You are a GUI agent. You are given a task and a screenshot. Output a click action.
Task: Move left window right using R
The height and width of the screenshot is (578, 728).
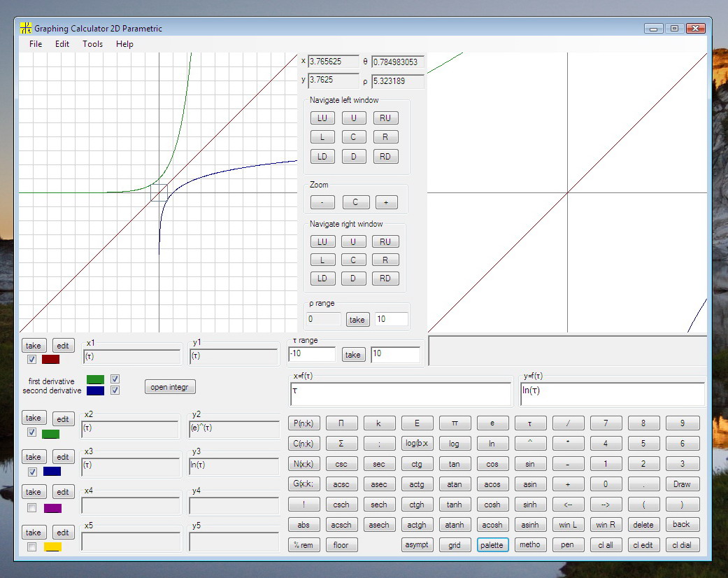(385, 137)
